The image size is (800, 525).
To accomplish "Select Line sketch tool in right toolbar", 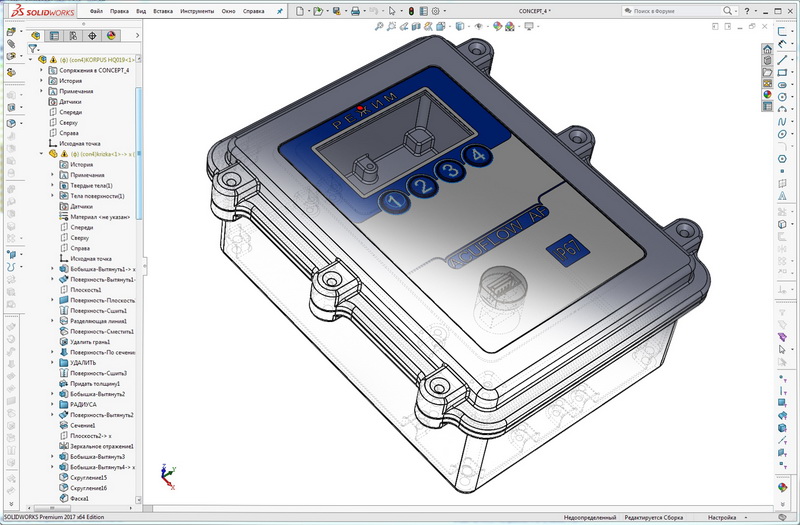I will [782, 60].
